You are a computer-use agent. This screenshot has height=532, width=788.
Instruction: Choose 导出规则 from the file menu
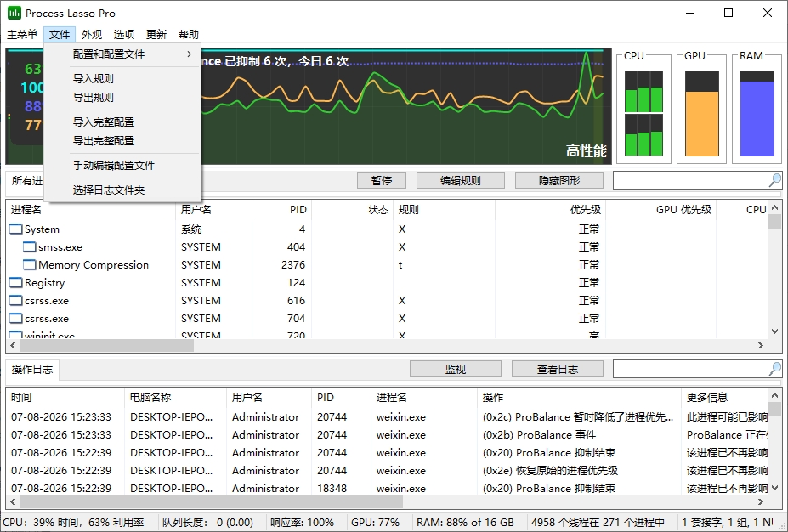tap(123, 98)
